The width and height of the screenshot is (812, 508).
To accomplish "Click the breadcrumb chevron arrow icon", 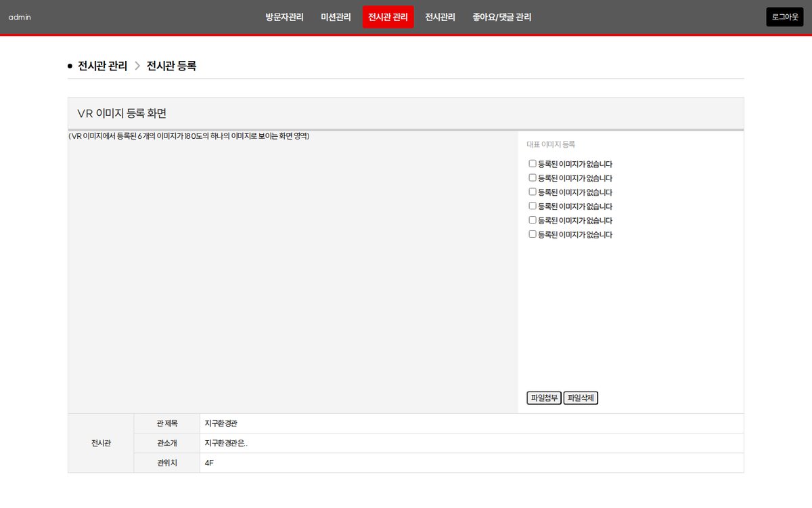I will (137, 66).
